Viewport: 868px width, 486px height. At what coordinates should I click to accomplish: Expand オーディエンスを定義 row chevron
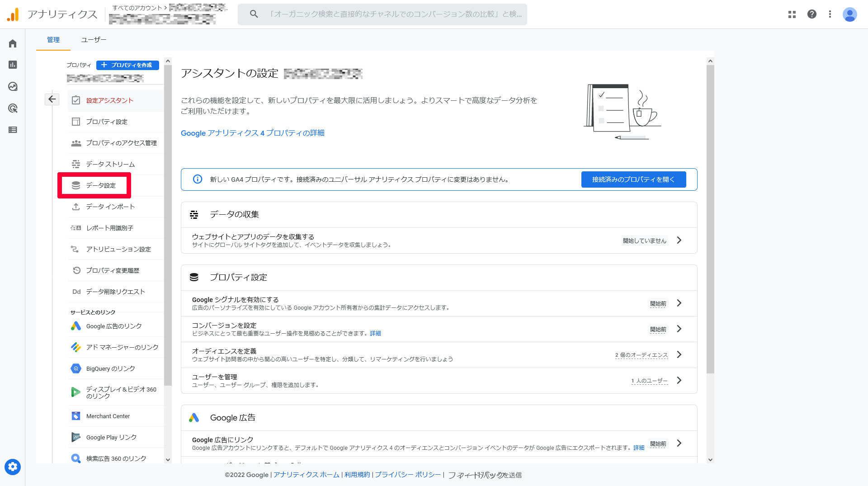[x=679, y=354]
